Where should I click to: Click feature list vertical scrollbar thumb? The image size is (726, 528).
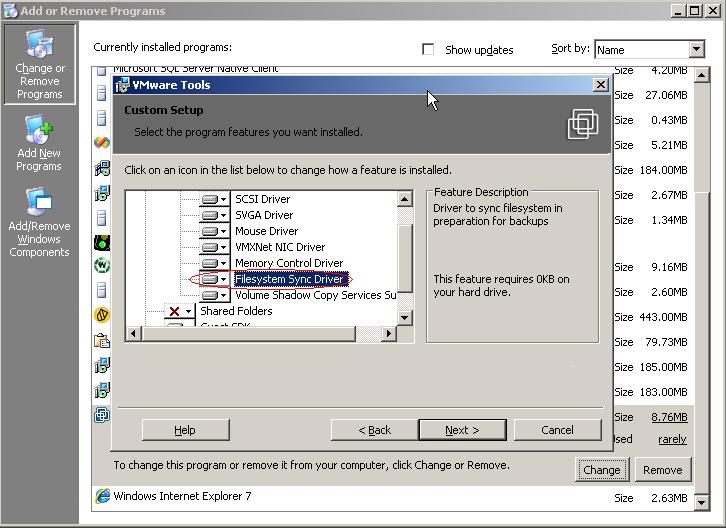click(x=404, y=258)
